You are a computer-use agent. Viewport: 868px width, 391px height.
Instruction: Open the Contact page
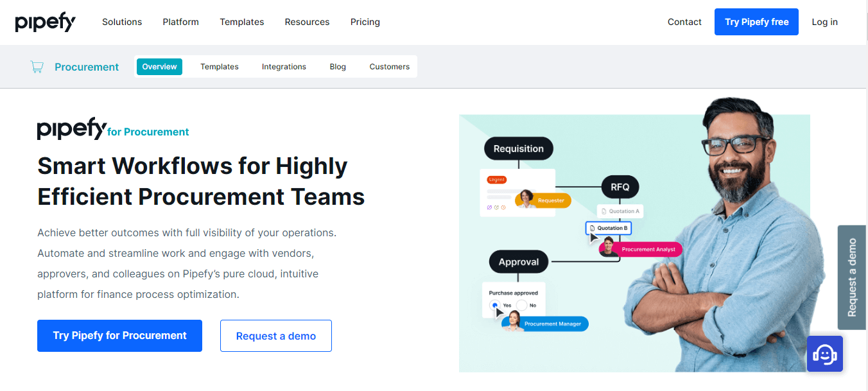click(684, 22)
